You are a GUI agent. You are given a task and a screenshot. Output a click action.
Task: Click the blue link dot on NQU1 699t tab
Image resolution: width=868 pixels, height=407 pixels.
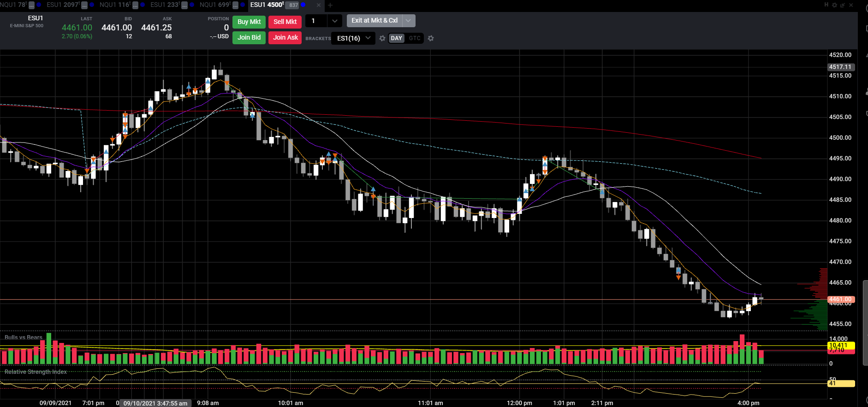(243, 5)
